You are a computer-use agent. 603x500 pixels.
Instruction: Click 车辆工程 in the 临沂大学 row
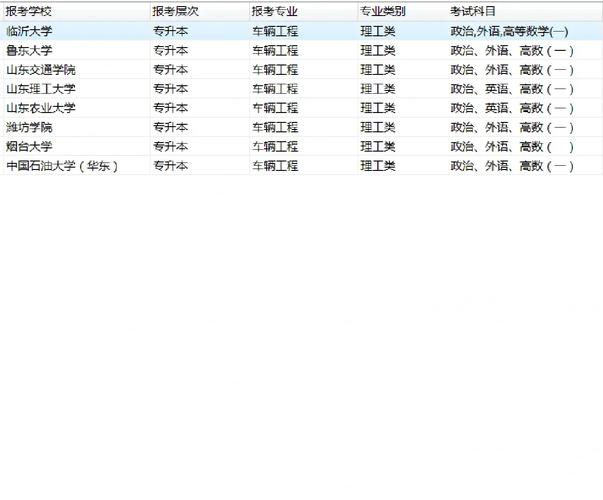click(x=275, y=31)
